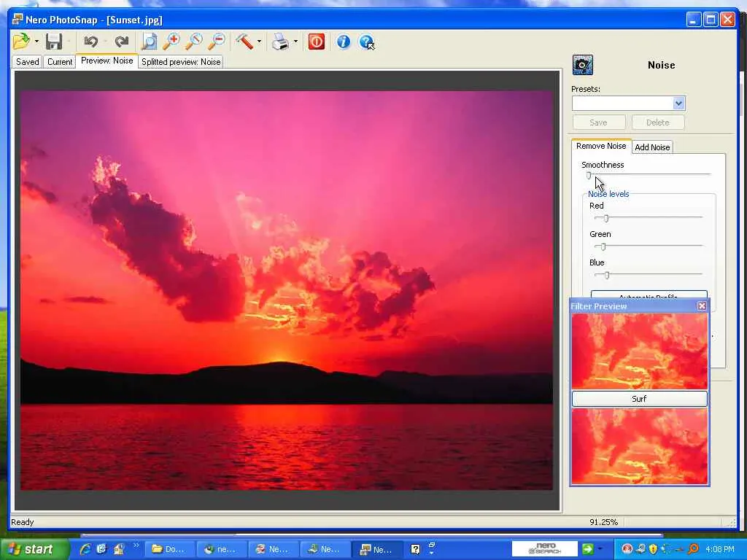Print the image with printer icon

click(281, 42)
